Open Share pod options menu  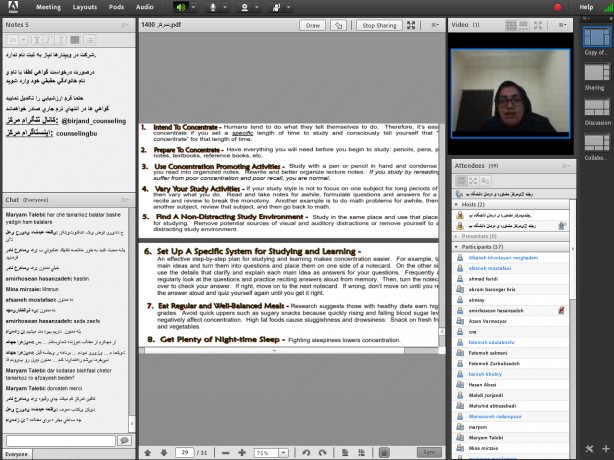point(435,25)
